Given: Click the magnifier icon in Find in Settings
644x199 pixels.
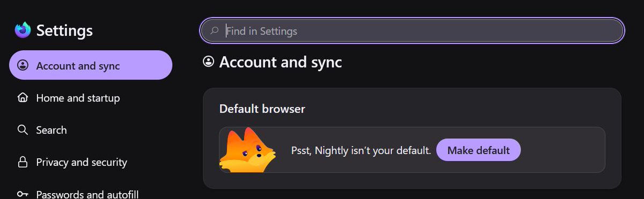Looking at the screenshot, I should pyautogui.click(x=215, y=31).
